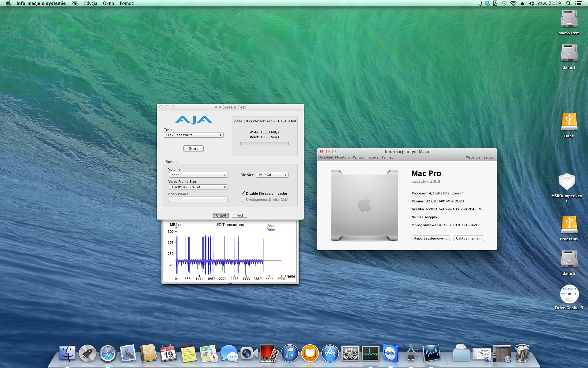Toggle Disable file system cache checkbox
588x368 pixels.
coord(243,193)
